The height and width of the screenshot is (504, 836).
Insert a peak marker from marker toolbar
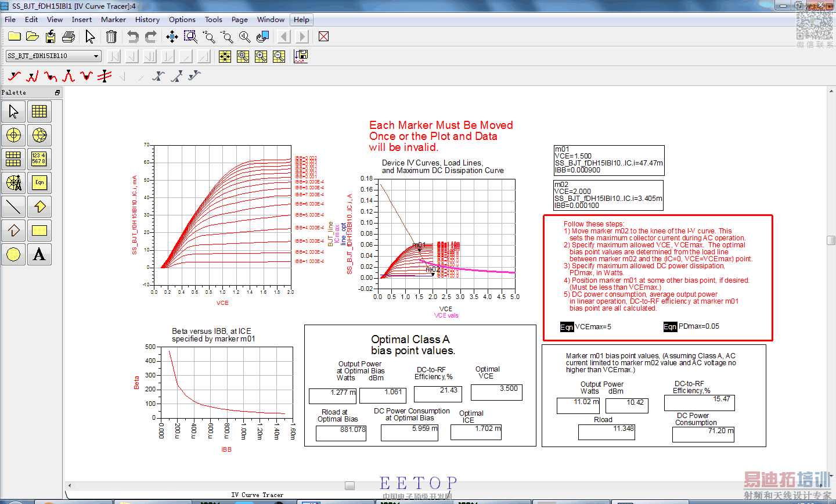[x=69, y=76]
